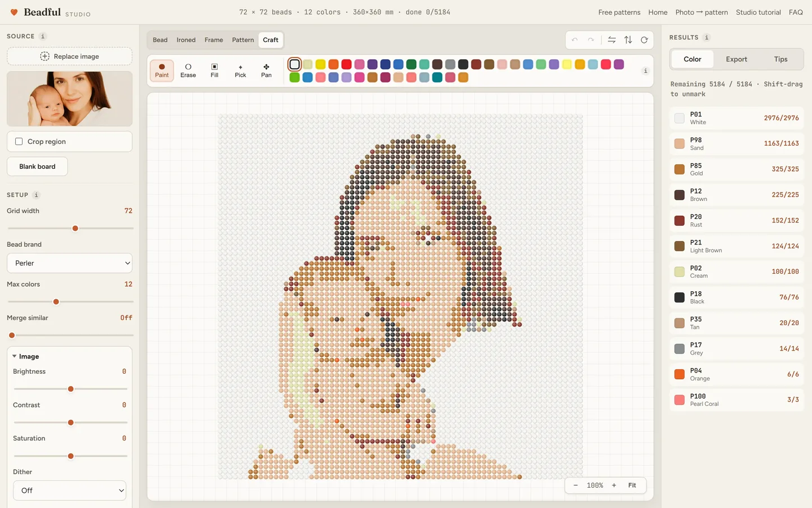This screenshot has width=812, height=508.
Task: Open the Bead brand Perler dropdown
Action: coord(69,263)
